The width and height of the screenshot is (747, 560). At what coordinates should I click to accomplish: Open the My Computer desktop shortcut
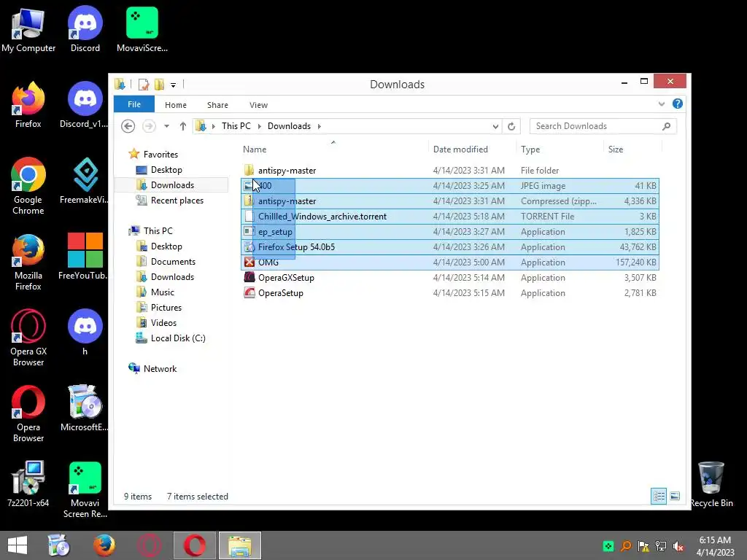click(28, 29)
